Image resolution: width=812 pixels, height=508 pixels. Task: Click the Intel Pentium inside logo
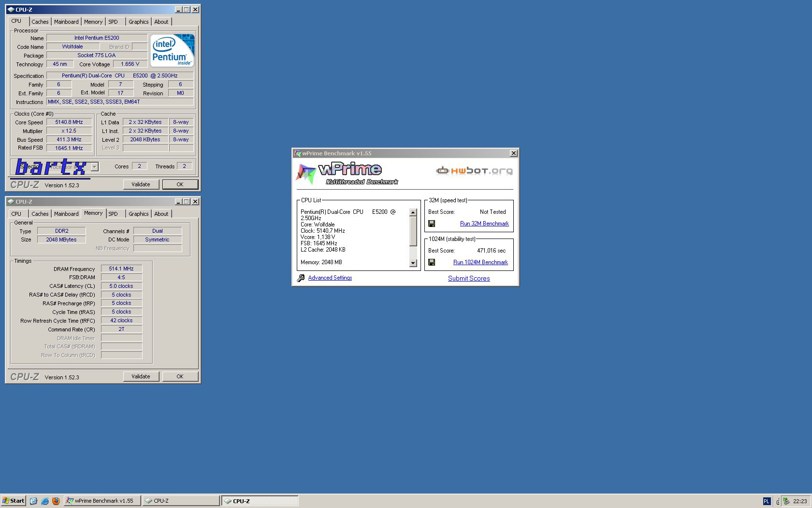click(172, 50)
